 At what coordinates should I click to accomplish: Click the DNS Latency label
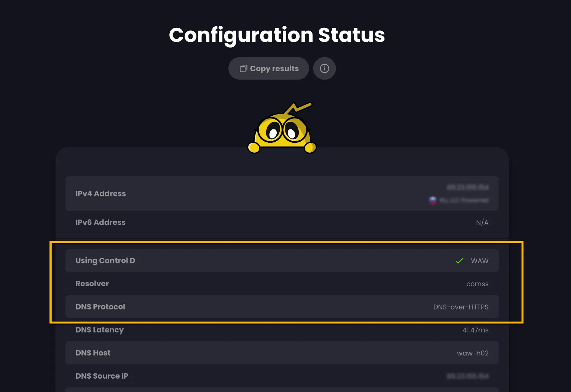pos(99,330)
